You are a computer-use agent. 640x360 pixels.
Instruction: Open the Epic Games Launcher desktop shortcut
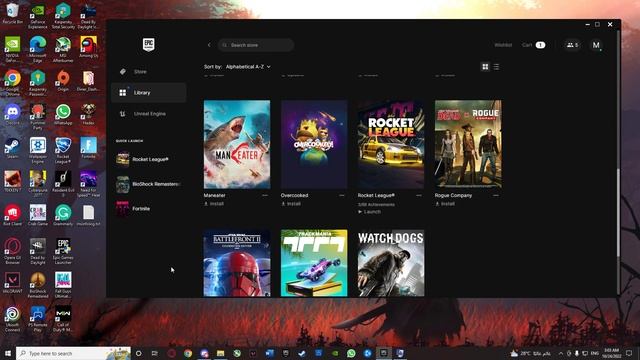click(63, 251)
